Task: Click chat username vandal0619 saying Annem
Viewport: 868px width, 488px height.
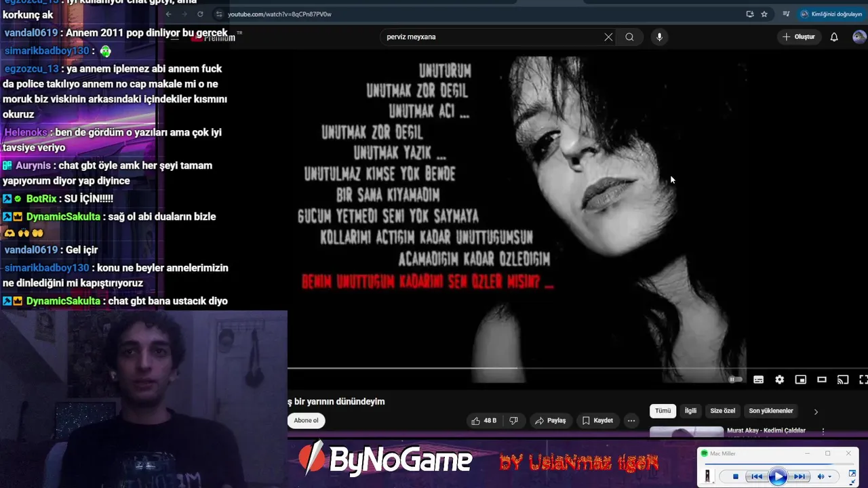Action: point(33,33)
